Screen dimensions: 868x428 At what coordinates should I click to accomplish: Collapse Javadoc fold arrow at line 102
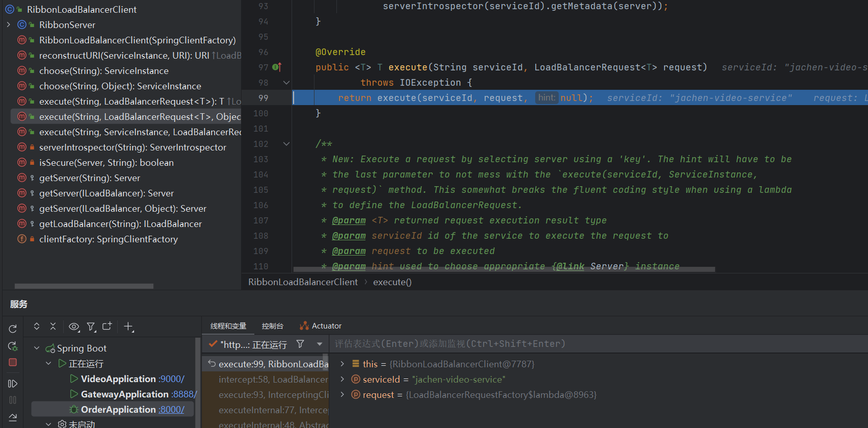[x=286, y=144]
